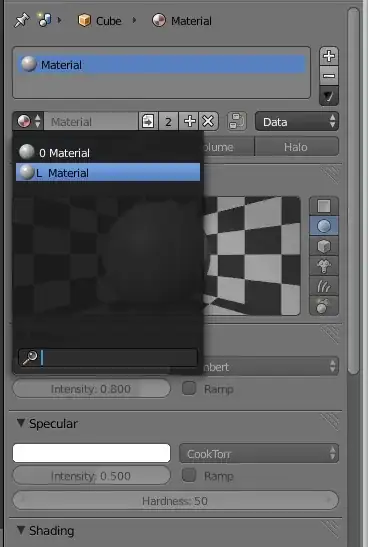The width and height of the screenshot is (368, 547).
Task: Set preview to large sphere with sky
Action: tap(324, 306)
